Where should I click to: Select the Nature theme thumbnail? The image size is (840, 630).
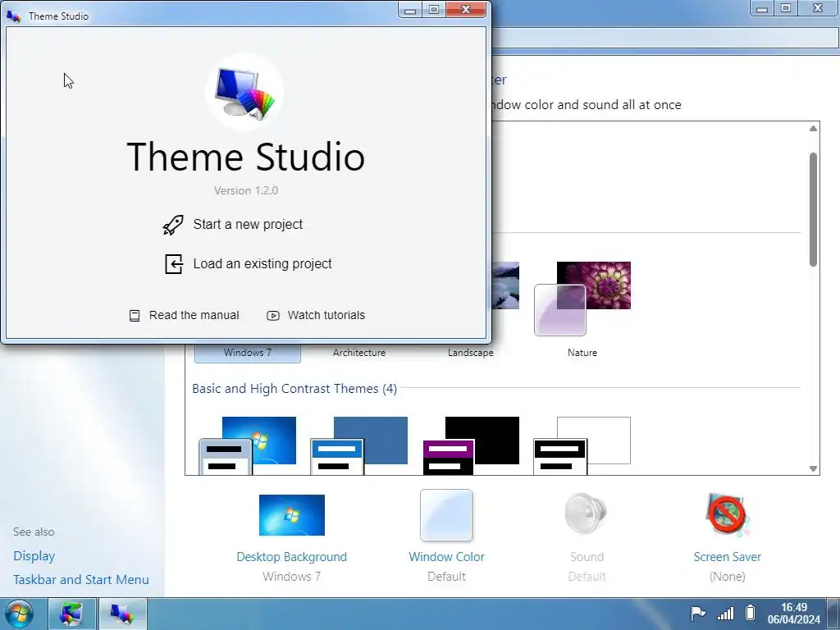pyautogui.click(x=582, y=299)
